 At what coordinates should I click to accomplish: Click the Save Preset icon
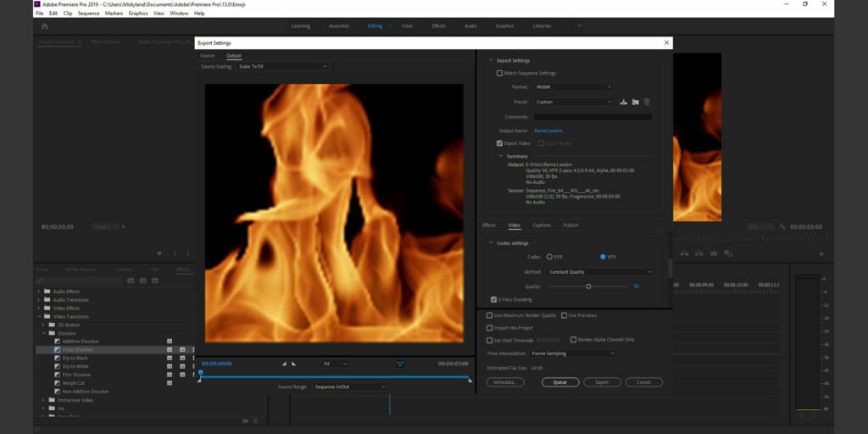click(623, 102)
